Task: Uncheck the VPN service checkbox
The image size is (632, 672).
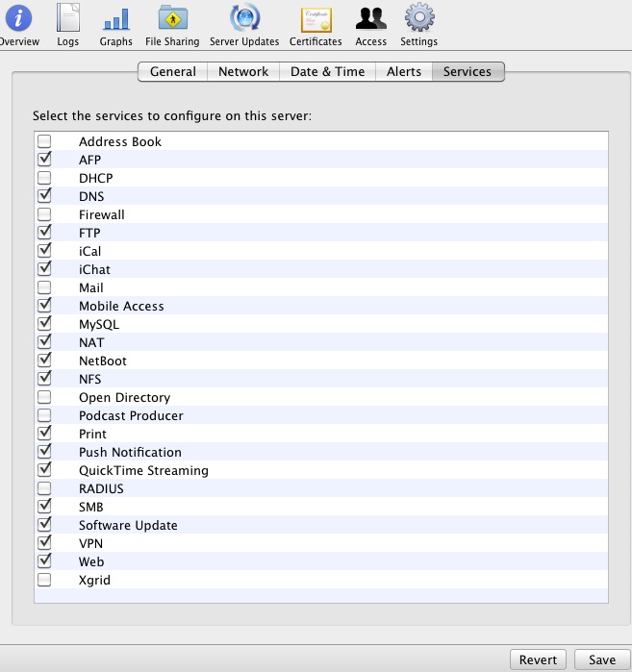Action: (x=44, y=543)
